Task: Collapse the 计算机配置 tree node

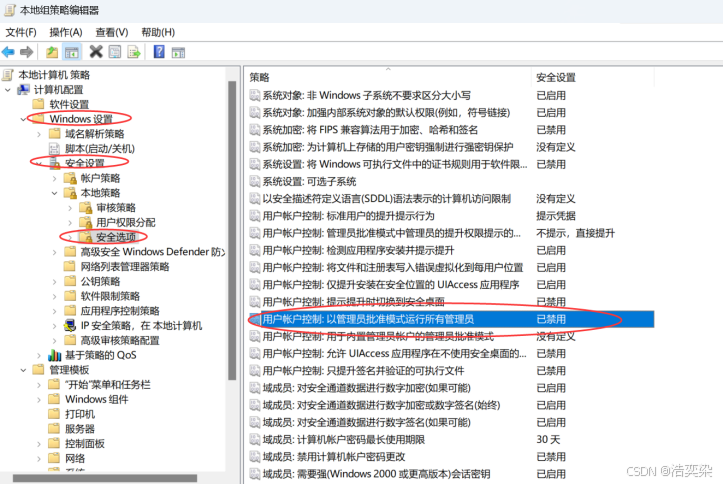Action: point(8,90)
